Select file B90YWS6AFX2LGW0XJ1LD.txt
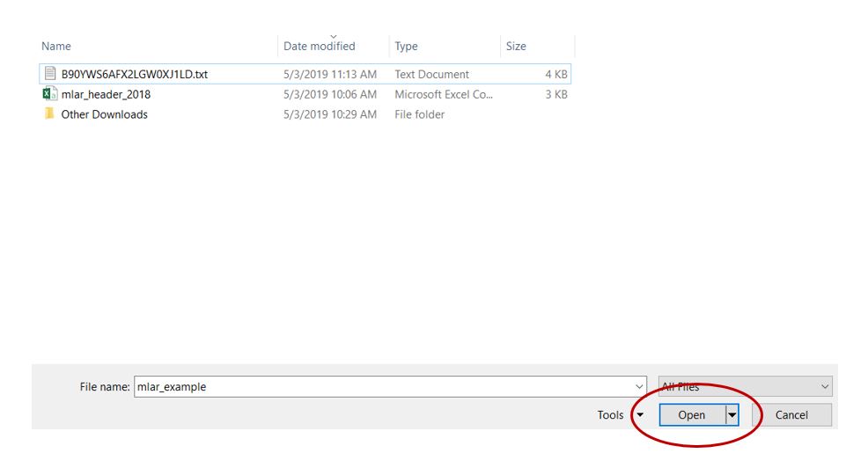Viewport: 868px width, 468px height. coord(135,74)
